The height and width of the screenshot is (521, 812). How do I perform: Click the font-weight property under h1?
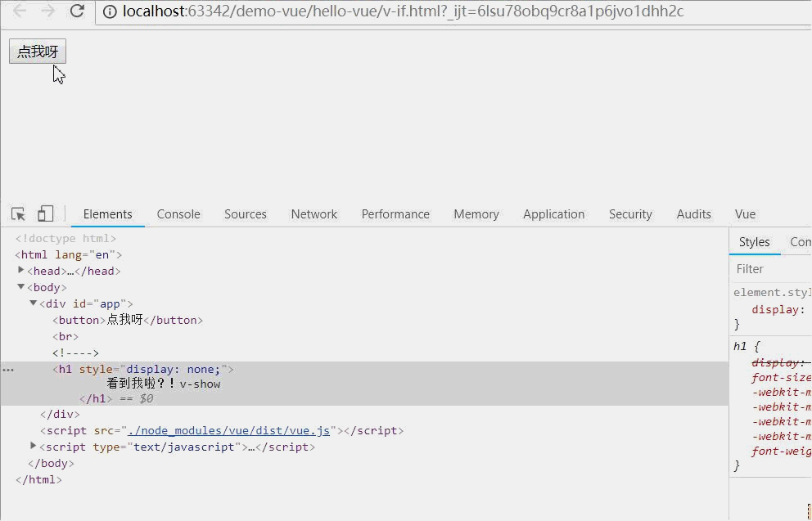coord(781,451)
